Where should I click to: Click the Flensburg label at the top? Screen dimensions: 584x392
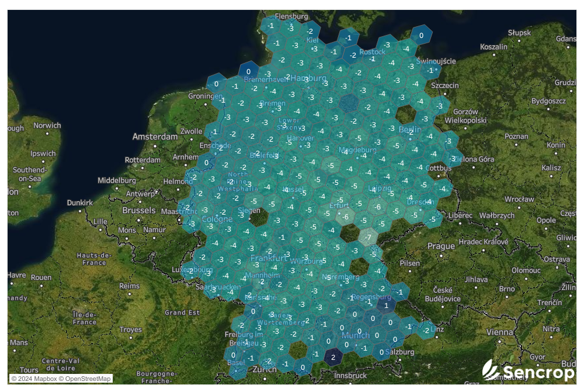[291, 16]
